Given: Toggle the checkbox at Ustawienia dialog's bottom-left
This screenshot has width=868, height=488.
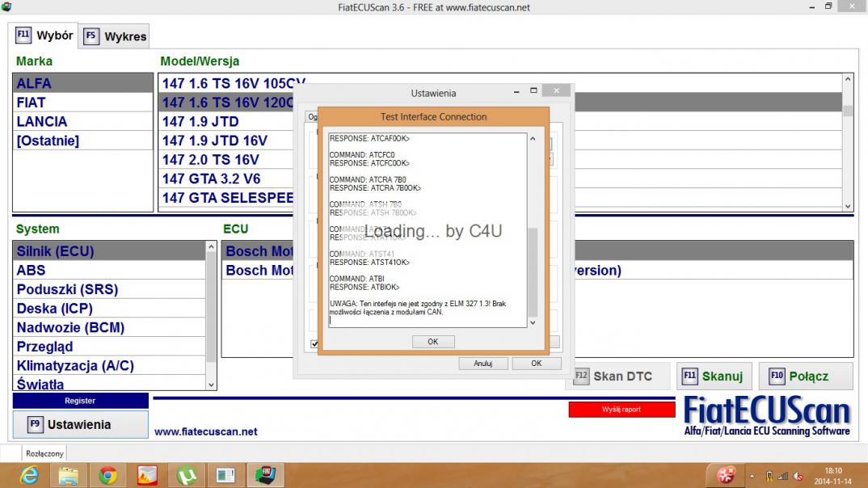Looking at the screenshot, I should click(314, 344).
